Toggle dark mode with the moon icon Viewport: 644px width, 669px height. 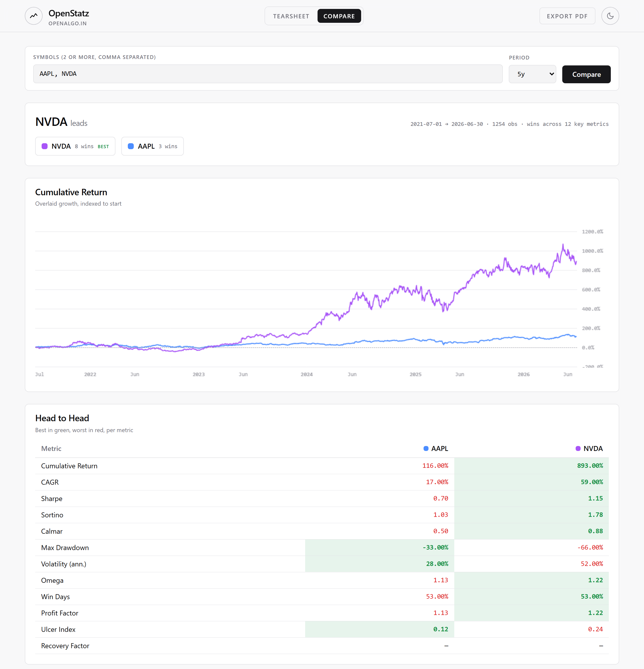coord(610,16)
